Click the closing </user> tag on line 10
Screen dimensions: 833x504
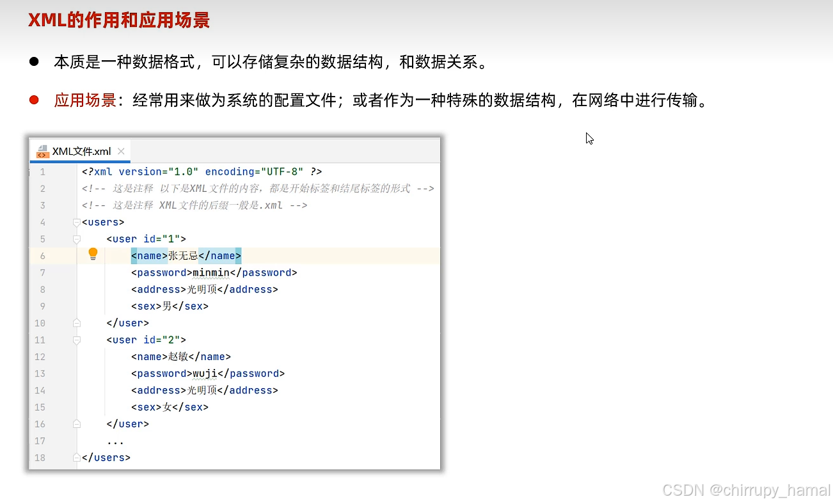128,323
